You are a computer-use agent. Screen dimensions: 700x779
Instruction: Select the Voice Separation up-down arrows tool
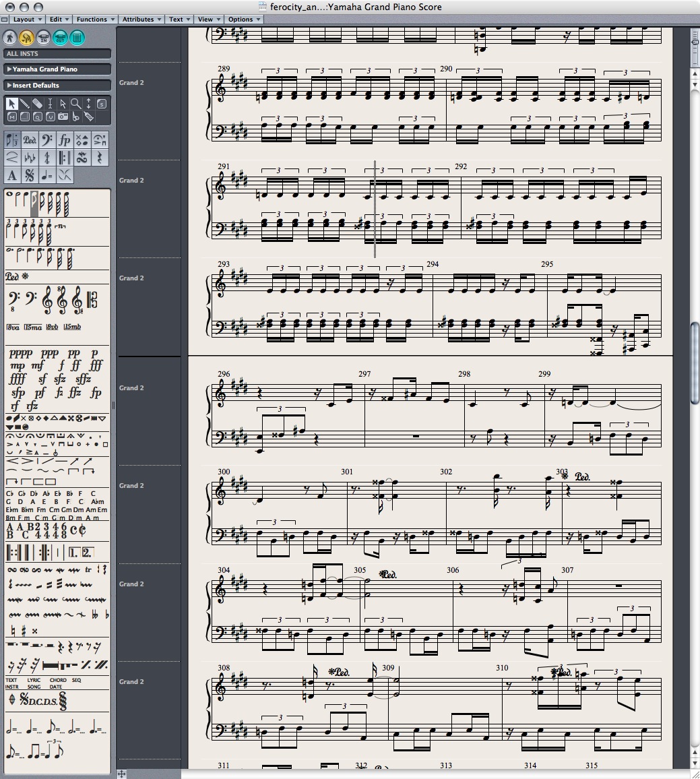pyautogui.click(x=88, y=103)
